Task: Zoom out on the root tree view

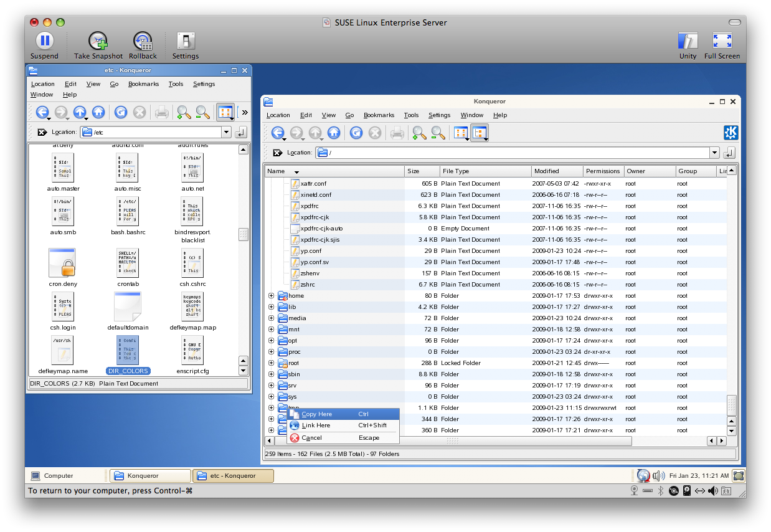Action: point(438,133)
